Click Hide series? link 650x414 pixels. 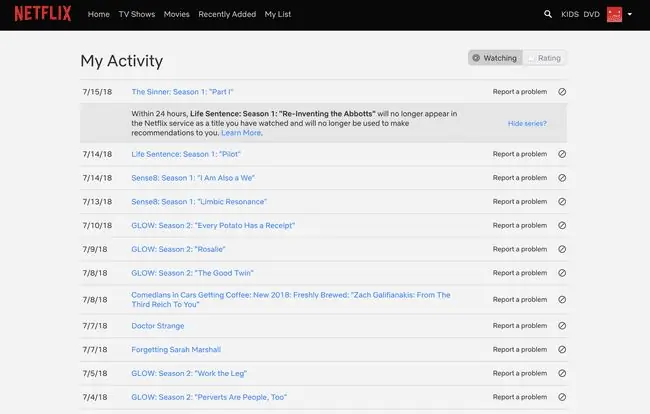click(527, 123)
